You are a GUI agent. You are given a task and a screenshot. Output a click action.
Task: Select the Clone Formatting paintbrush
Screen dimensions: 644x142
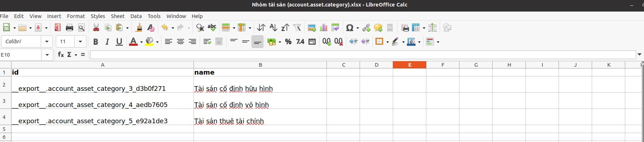[x=139, y=28]
